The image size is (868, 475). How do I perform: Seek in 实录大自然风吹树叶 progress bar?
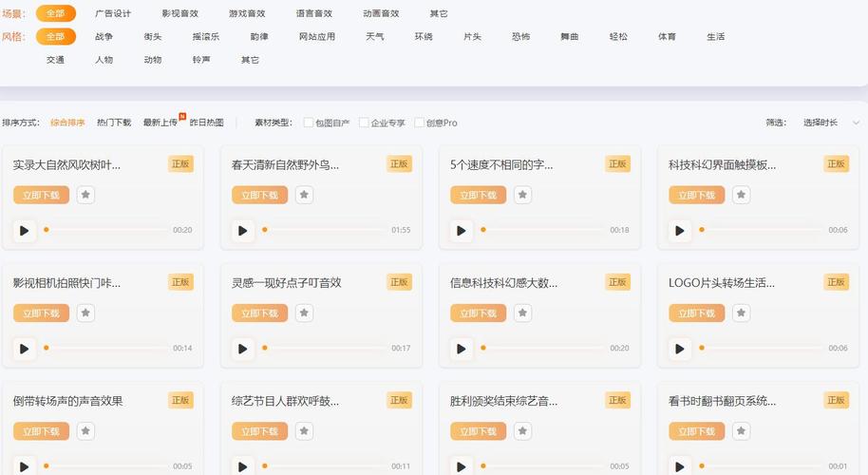105,230
